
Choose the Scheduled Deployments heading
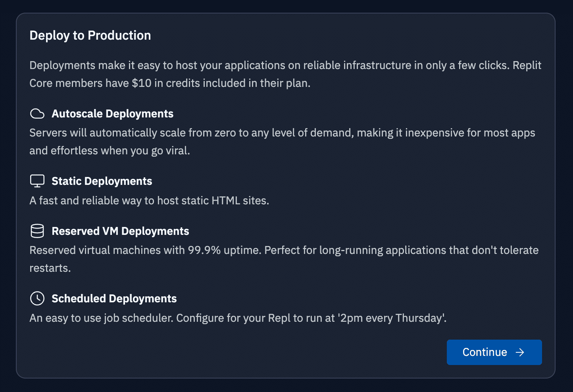point(114,299)
